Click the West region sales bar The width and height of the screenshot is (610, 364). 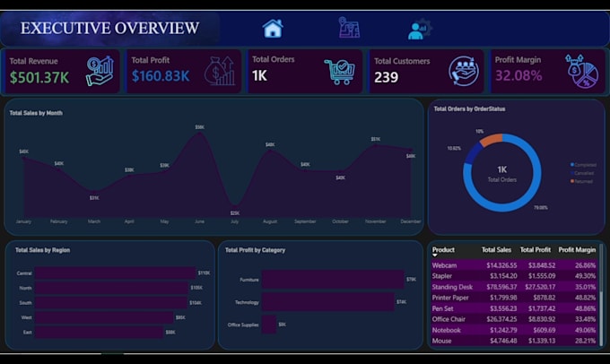[104, 317]
